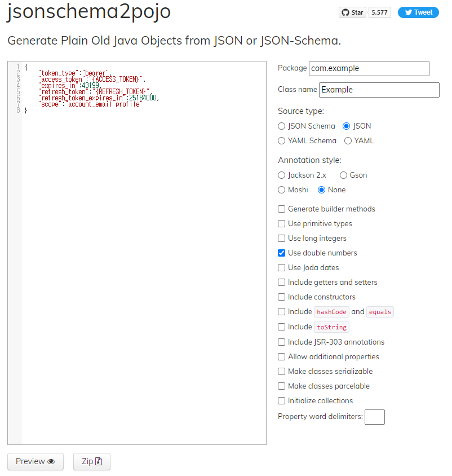The image size is (452, 476).
Task: Focus the Package input field
Action: coord(369,68)
